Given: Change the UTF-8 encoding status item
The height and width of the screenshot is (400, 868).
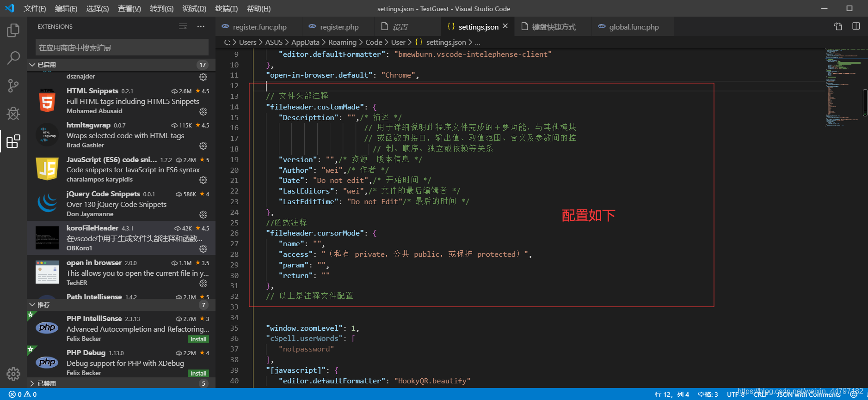Looking at the screenshot, I should (735, 394).
